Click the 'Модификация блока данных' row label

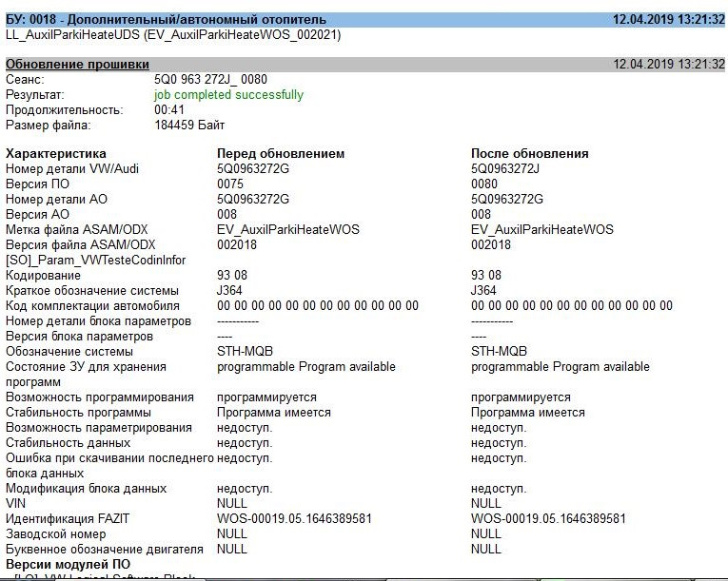86,489
